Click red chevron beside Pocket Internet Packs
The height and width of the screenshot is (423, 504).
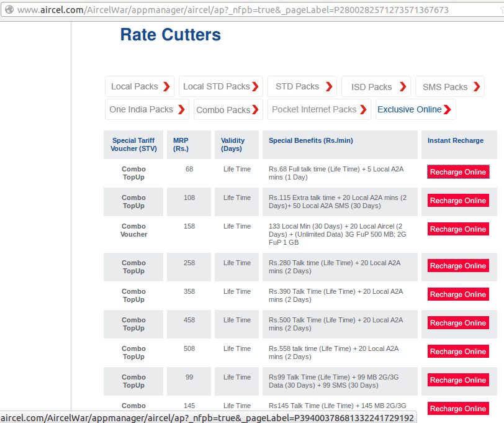pyautogui.click(x=363, y=110)
